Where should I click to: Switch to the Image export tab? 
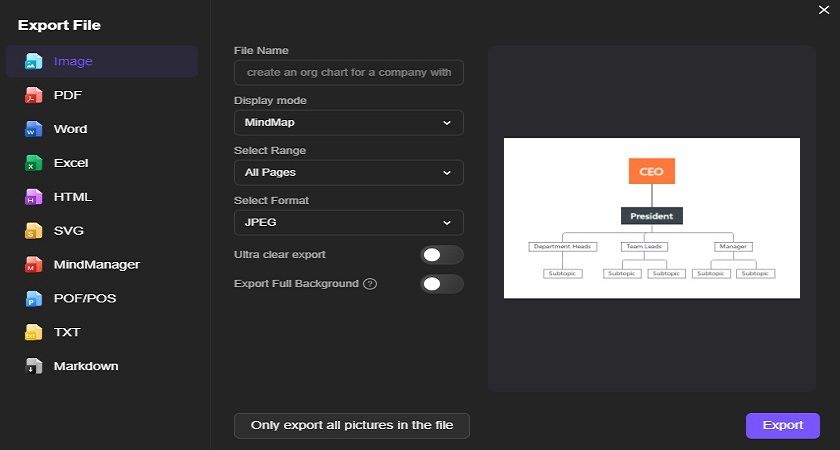point(102,62)
